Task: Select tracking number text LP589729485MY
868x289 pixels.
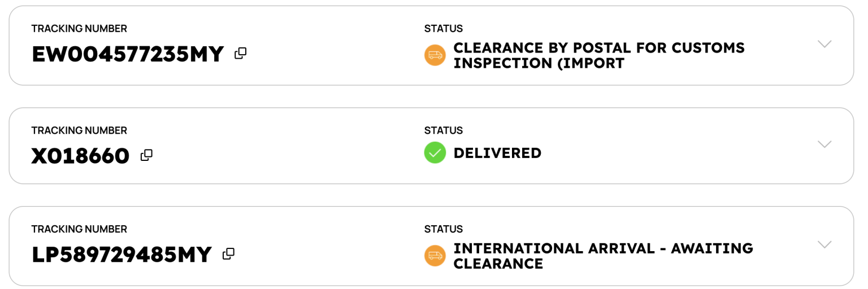Action: pos(122,255)
